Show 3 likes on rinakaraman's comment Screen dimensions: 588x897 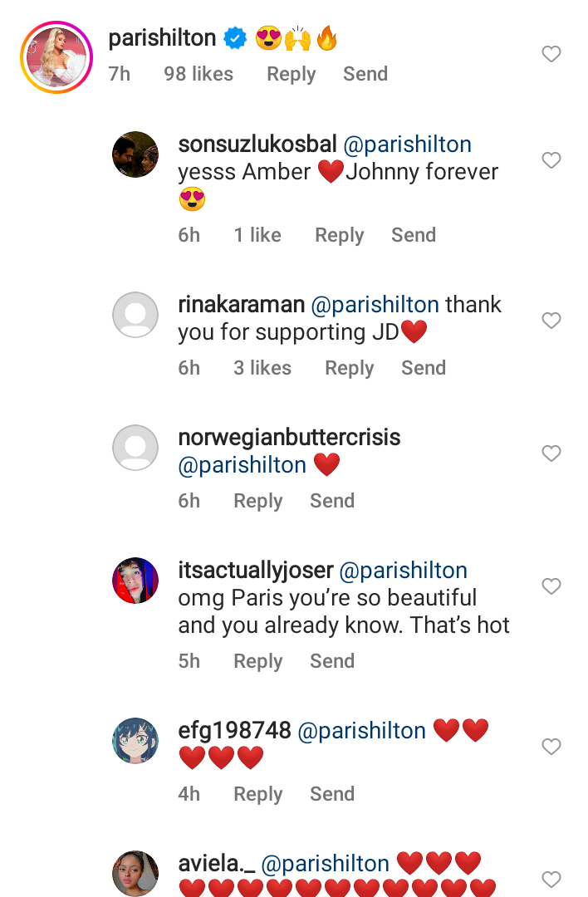(262, 368)
